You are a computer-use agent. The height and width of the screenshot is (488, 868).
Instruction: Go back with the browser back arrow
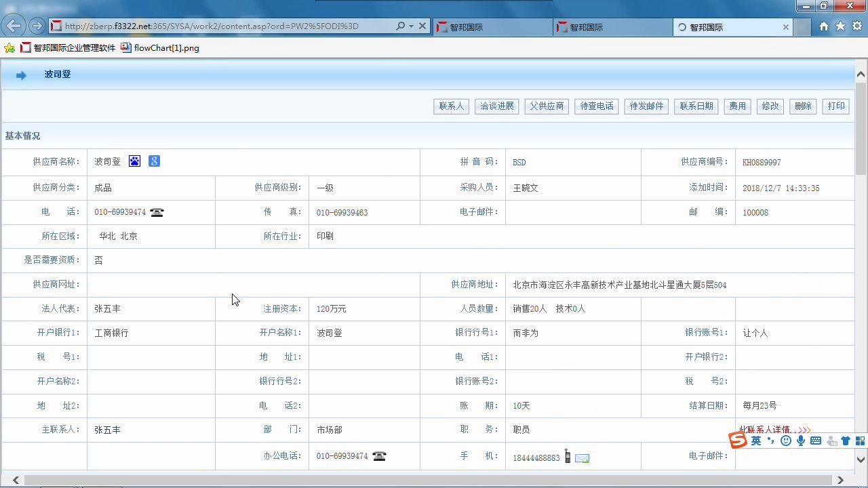point(14,26)
